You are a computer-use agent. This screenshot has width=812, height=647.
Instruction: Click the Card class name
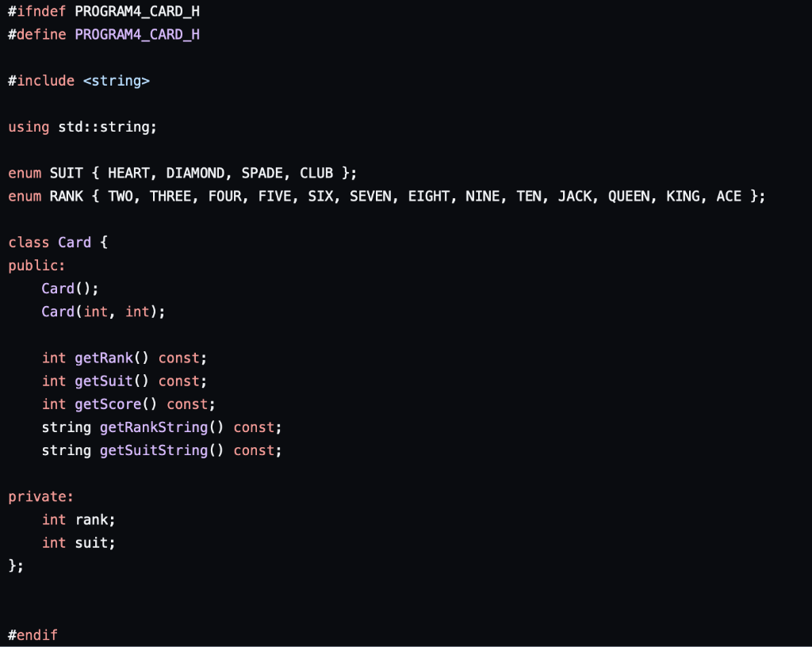coord(75,242)
